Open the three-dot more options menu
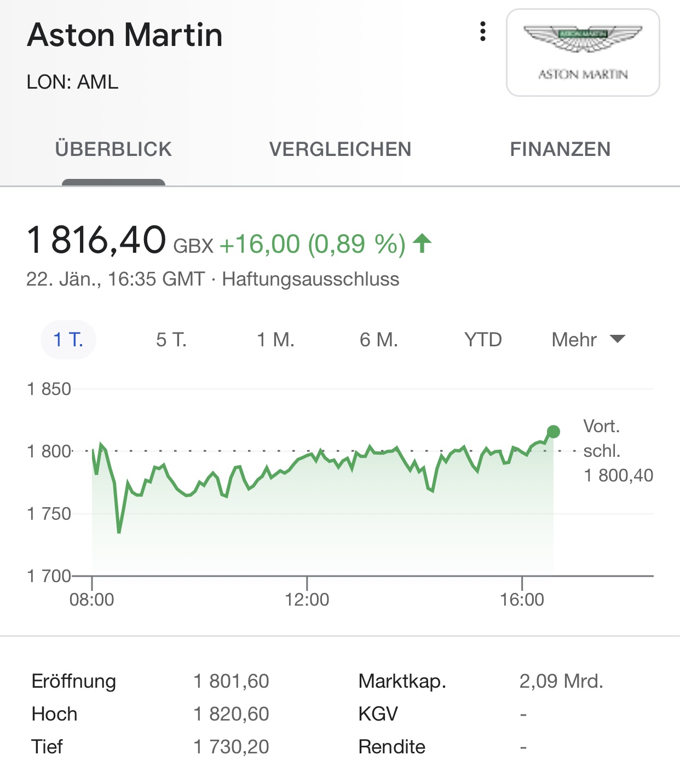 tap(482, 32)
